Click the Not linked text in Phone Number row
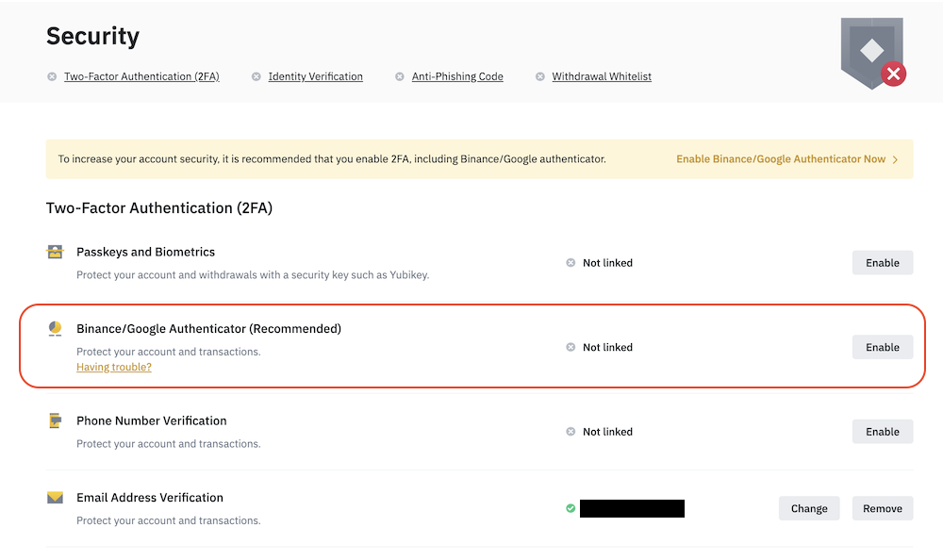Image resolution: width=943 pixels, height=560 pixels. click(607, 431)
